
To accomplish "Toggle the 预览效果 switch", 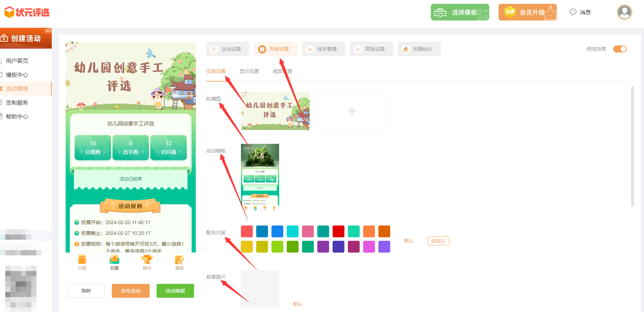I will click(x=620, y=49).
